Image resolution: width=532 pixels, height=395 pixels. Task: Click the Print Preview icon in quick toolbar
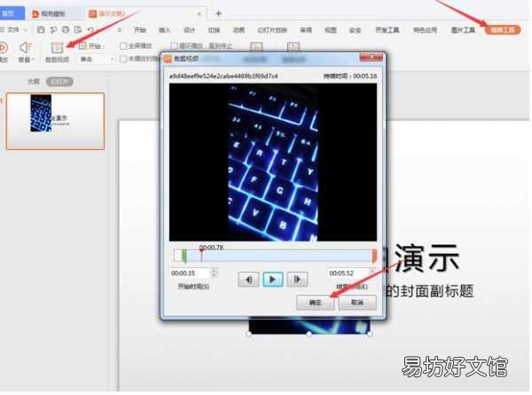(x=78, y=30)
